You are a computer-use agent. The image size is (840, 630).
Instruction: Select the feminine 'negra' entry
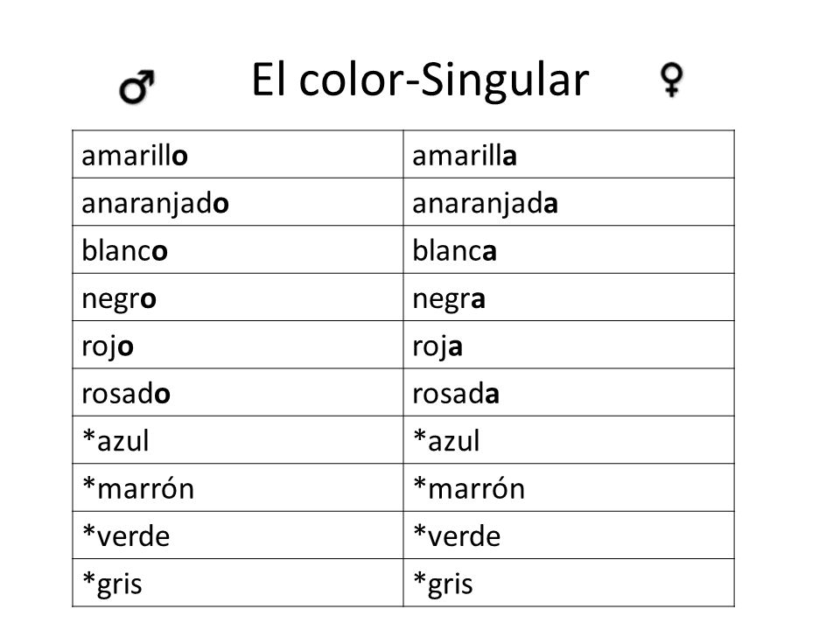click(x=569, y=297)
